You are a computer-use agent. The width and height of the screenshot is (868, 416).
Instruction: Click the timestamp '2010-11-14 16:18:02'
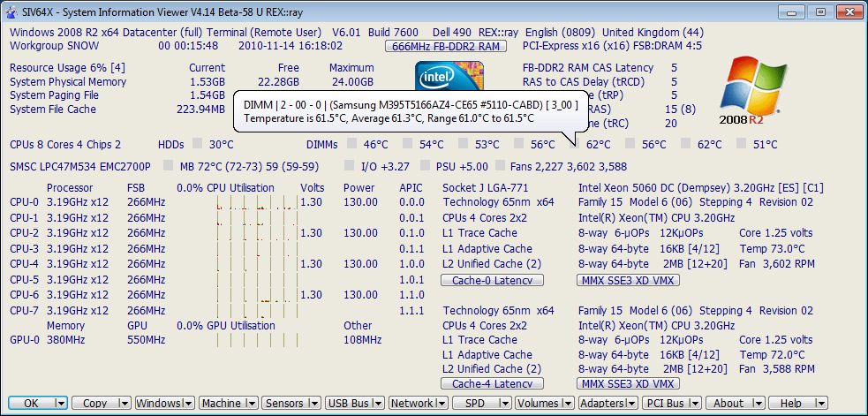tap(291, 46)
